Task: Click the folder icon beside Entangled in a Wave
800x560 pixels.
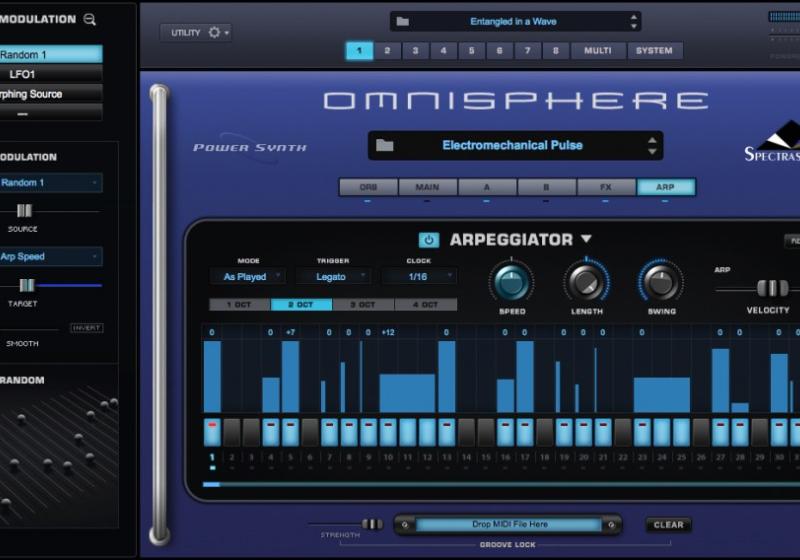Action: [x=403, y=21]
